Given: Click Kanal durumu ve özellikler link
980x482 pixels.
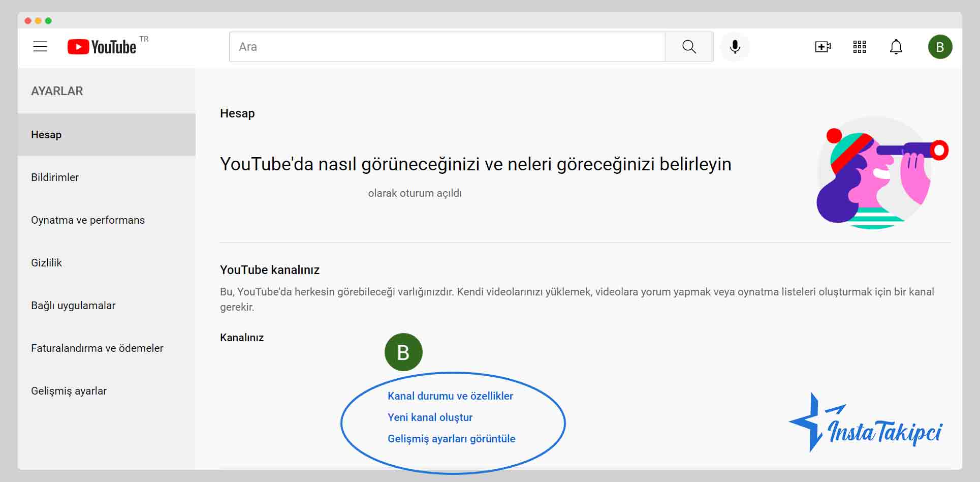Looking at the screenshot, I should 450,396.
